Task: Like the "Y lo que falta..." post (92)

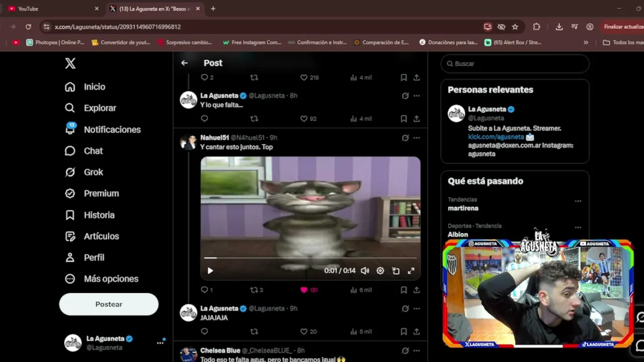Action: coord(308,119)
